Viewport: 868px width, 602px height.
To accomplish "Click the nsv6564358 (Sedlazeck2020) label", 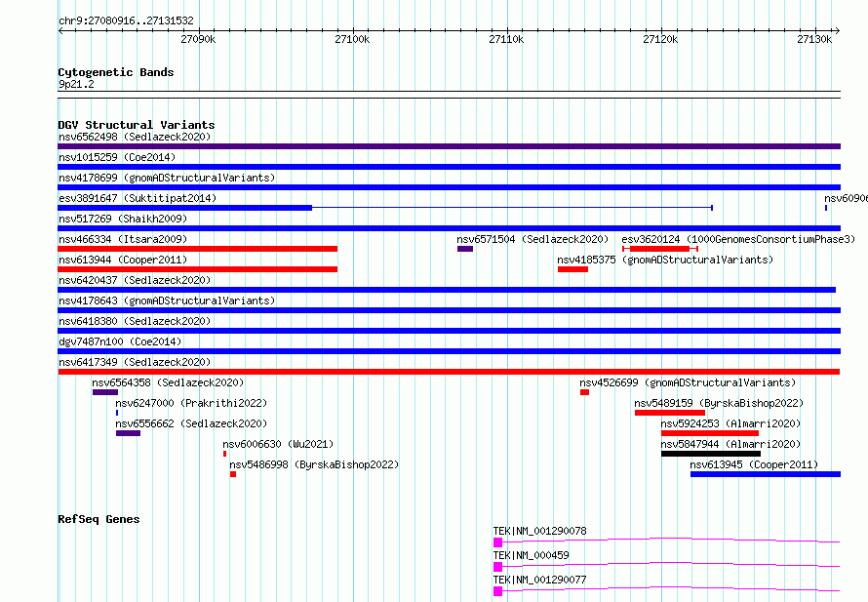I will coord(168,382).
